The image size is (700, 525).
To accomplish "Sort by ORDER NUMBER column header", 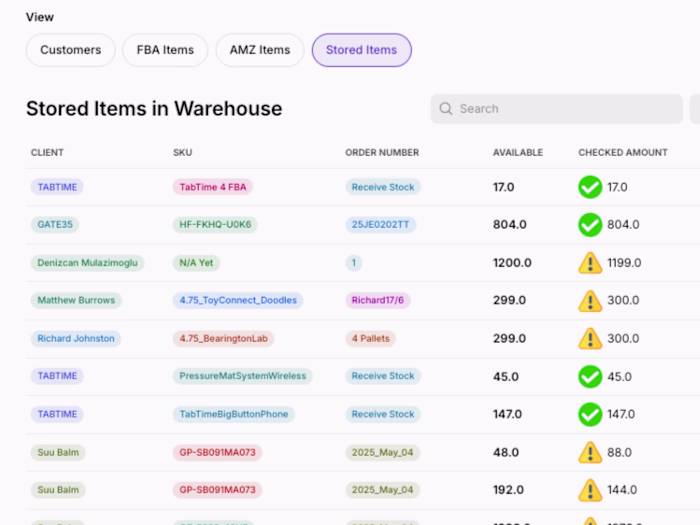I will click(x=382, y=153).
